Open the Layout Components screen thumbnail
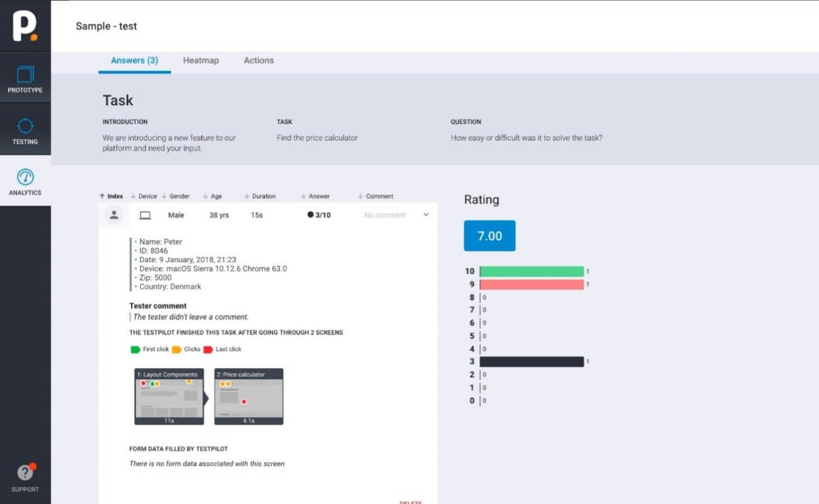This screenshot has height=504, width=819. (169, 396)
